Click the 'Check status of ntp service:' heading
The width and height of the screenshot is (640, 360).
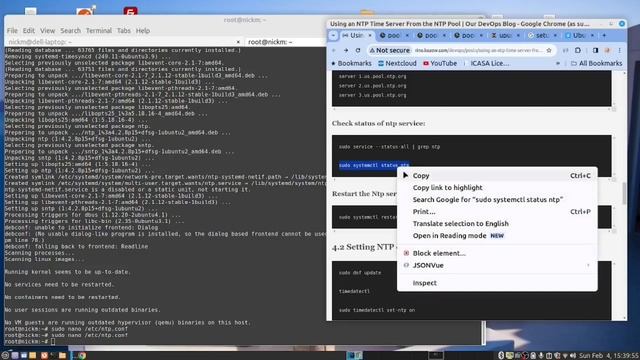pos(379,123)
